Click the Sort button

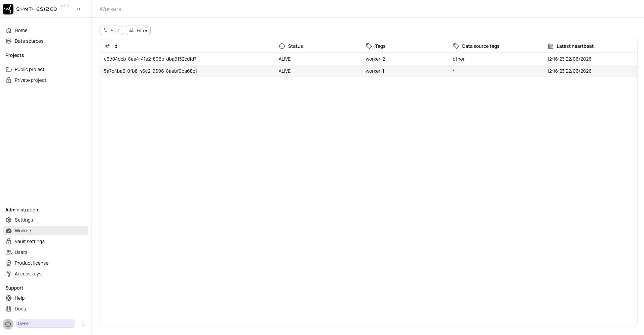[x=111, y=30]
